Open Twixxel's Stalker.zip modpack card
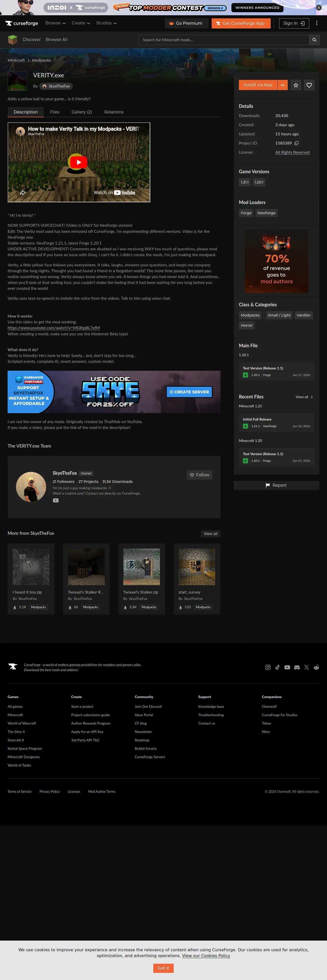The width and height of the screenshot is (327, 980). tap(142, 579)
